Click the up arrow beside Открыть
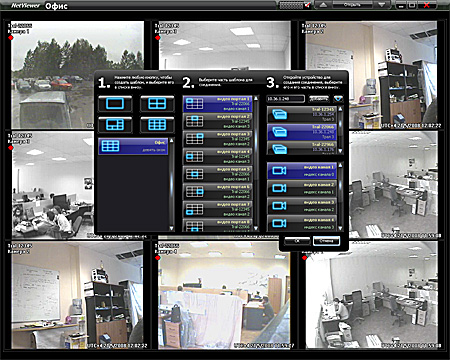Viewport: 450px width, 360px height. [x=323, y=5]
